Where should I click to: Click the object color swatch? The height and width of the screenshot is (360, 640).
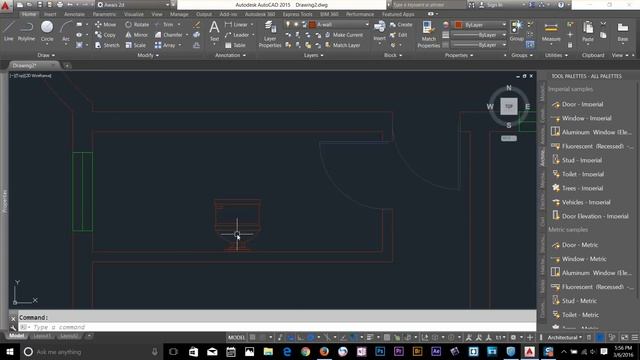click(458, 24)
